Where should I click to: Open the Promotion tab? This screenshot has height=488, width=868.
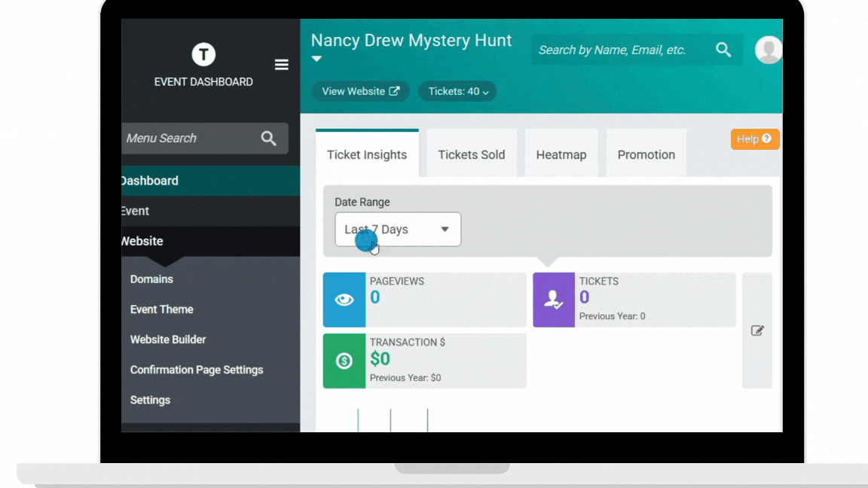pyautogui.click(x=646, y=154)
